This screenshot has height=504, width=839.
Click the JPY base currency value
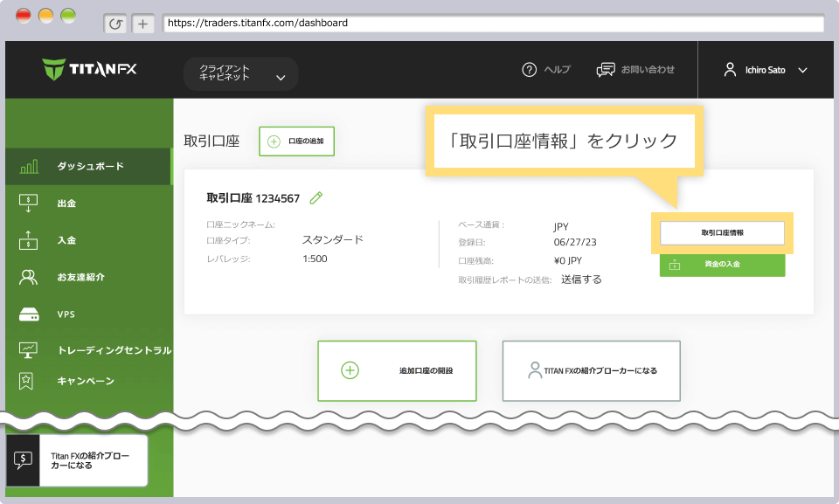click(561, 227)
